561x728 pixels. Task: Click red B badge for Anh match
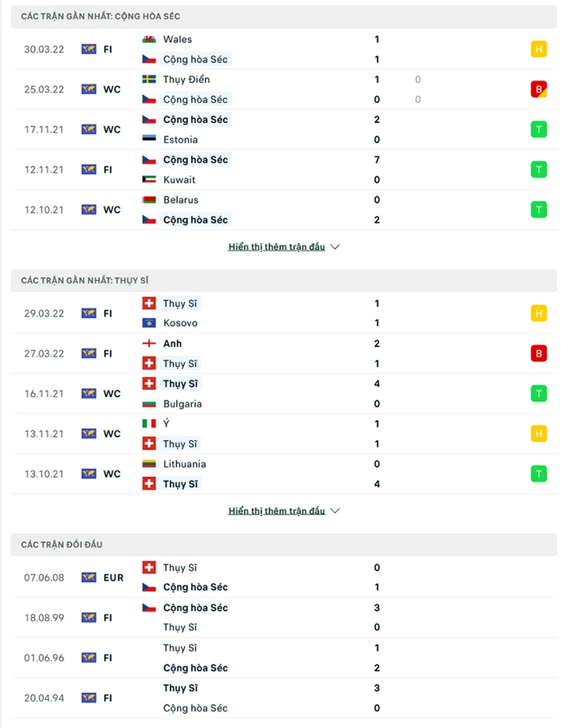[x=539, y=354]
